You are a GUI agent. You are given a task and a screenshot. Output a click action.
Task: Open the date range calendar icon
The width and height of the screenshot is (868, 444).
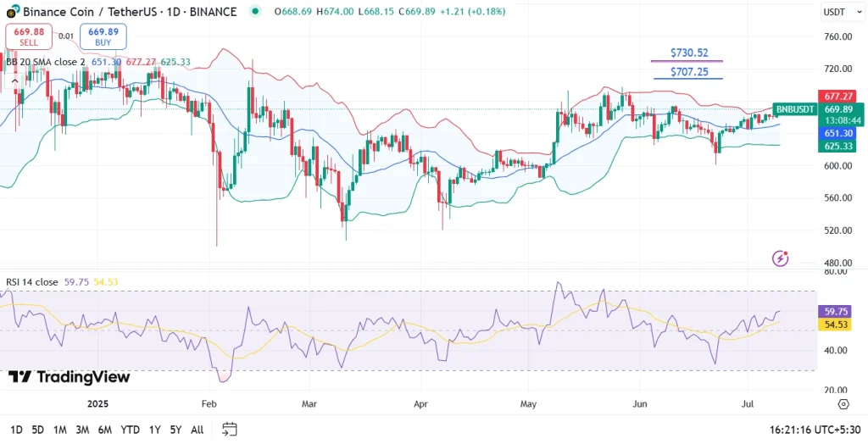coord(230,429)
